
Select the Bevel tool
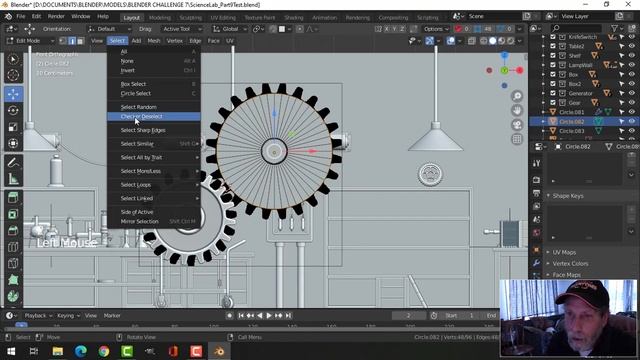point(13,231)
